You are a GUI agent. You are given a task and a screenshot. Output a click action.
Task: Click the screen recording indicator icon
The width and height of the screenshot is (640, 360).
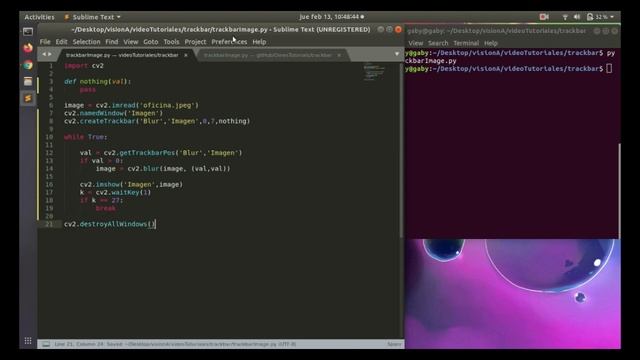coord(544,17)
